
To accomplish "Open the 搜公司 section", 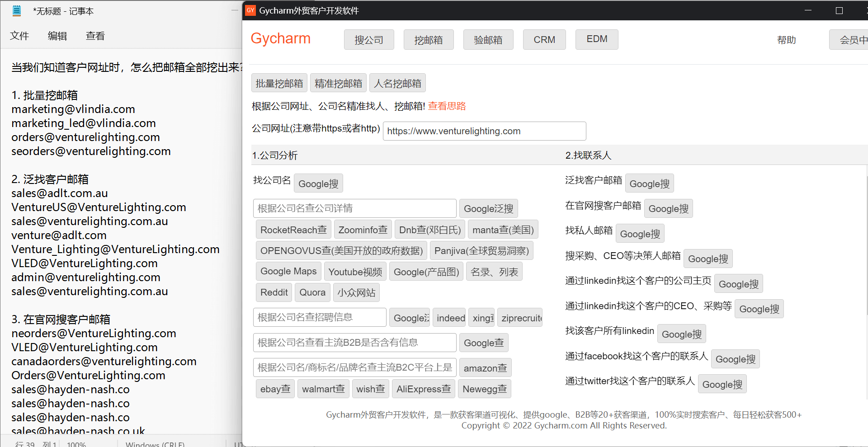I will click(369, 40).
